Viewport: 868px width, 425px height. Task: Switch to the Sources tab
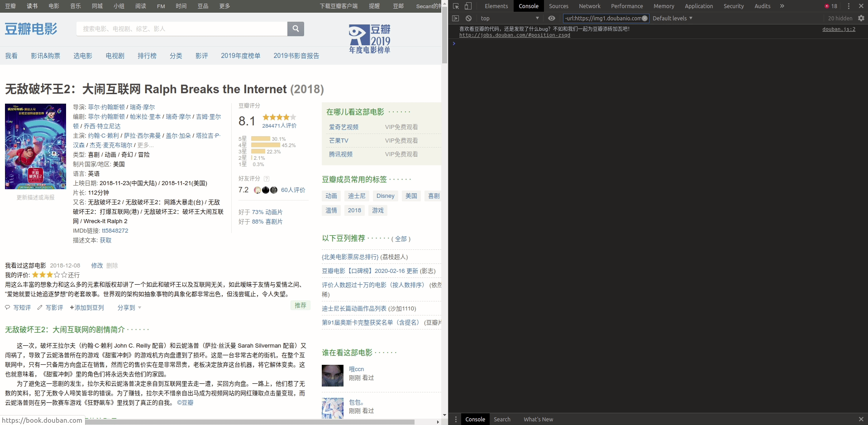558,6
